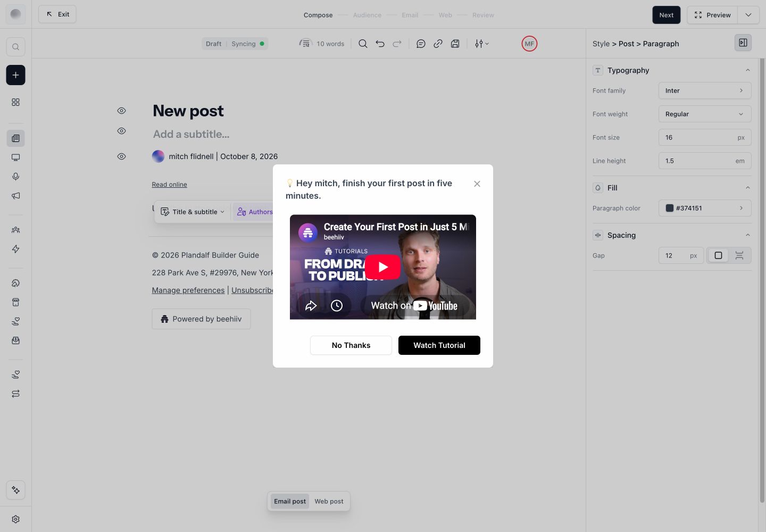Toggle visibility eye next to author line
This screenshot has width=766, height=532.
(x=121, y=156)
